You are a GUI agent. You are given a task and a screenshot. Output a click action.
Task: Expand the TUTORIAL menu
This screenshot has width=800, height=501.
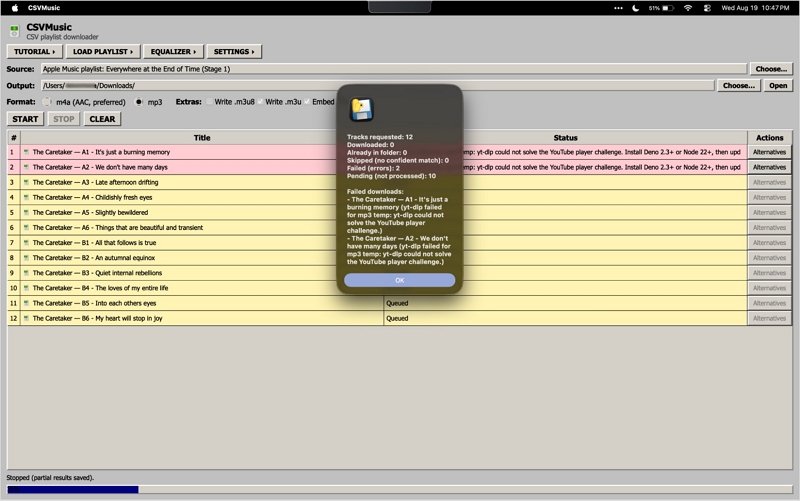(x=35, y=52)
